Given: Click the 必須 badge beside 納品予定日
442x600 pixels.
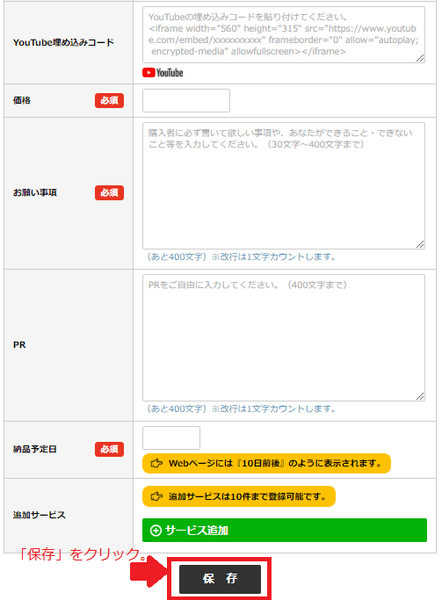Looking at the screenshot, I should pos(109,449).
